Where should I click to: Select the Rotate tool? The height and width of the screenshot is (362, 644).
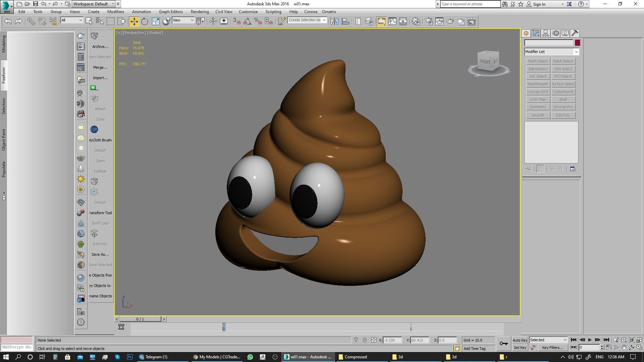(145, 21)
